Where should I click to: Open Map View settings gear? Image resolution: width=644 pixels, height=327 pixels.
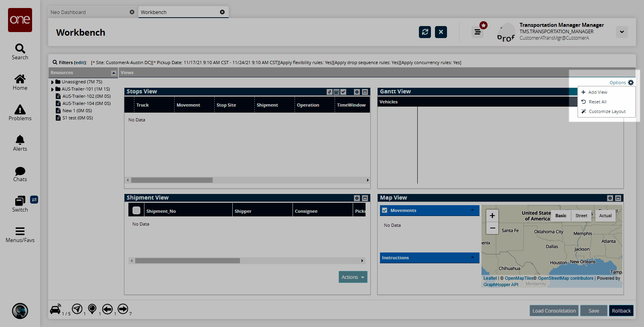(x=610, y=198)
